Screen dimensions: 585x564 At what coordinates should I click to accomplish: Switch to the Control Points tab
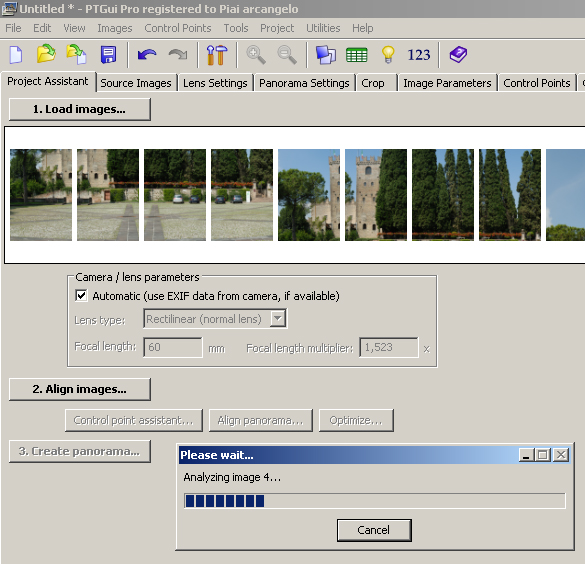coord(536,83)
